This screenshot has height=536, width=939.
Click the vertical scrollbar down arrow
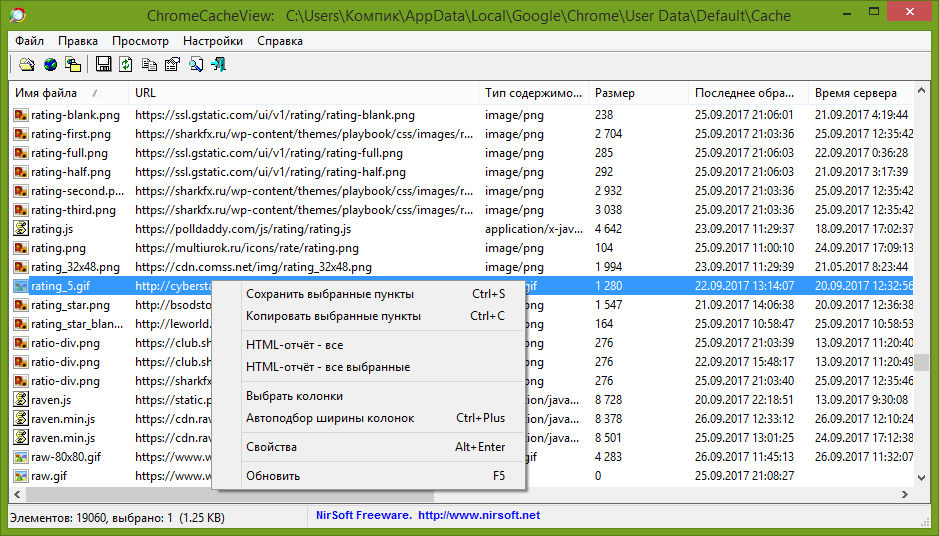point(922,478)
